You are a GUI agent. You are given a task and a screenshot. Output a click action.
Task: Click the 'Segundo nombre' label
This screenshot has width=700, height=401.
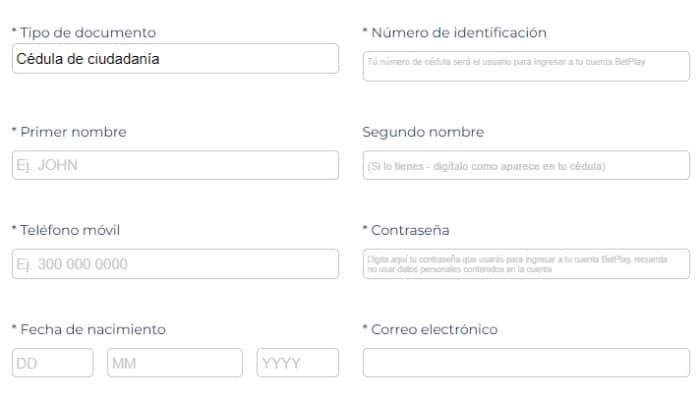(423, 132)
